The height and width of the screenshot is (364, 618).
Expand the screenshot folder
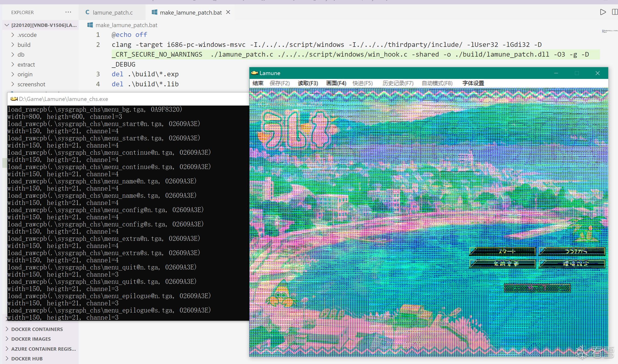31,84
